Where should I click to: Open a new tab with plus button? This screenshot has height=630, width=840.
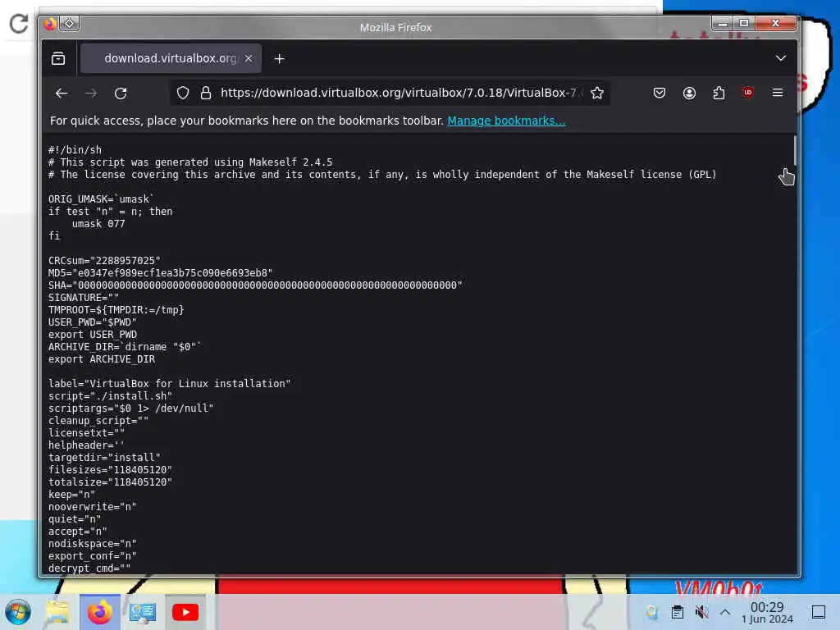pos(279,58)
